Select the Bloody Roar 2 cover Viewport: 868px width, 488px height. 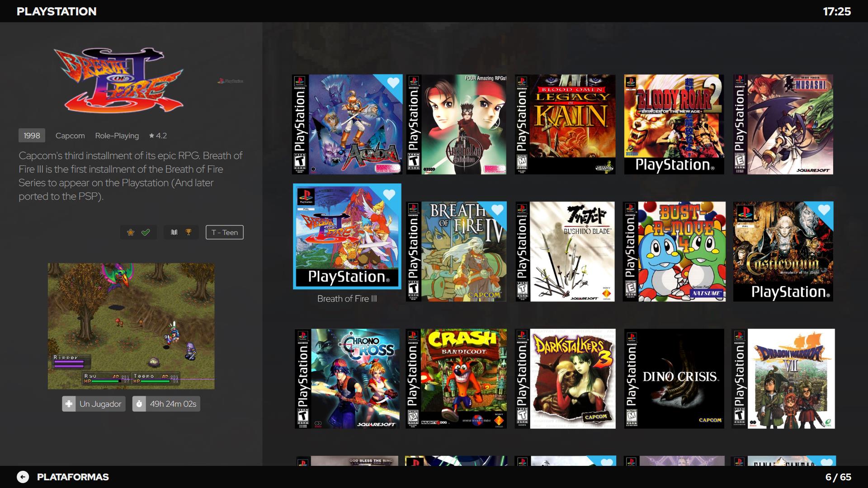pos(674,124)
